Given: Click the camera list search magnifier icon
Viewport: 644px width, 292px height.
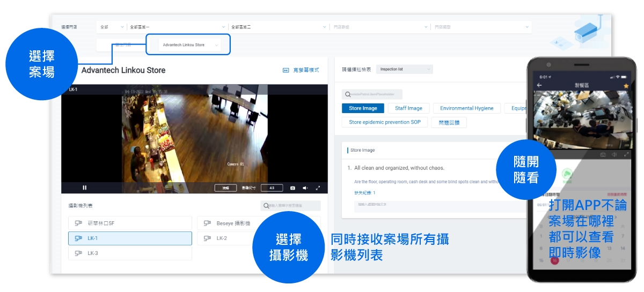Looking at the screenshot, I should point(266,206).
